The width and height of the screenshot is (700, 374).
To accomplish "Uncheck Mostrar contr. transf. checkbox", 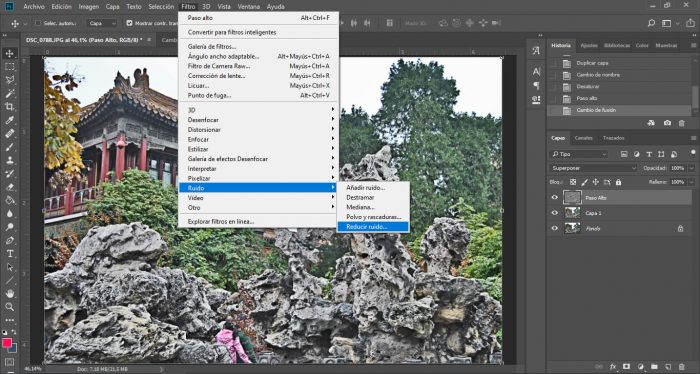I will pos(129,23).
